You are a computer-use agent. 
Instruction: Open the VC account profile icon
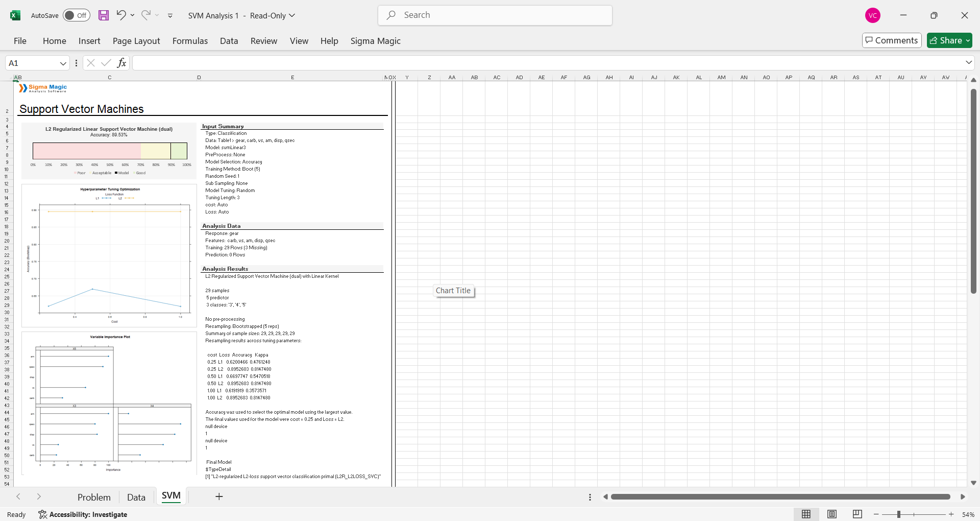pos(873,15)
